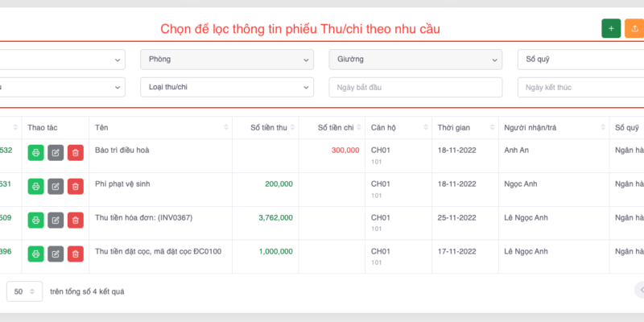Print the Thu tiền đặt cọc ĐC0100 receipt
The width and height of the screenshot is (644, 322).
(x=35, y=254)
